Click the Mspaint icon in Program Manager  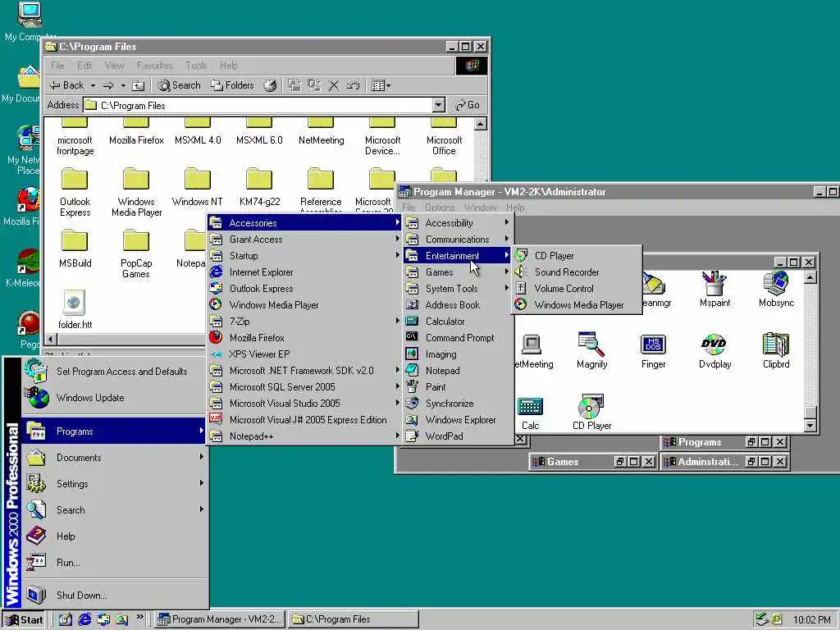coord(714,290)
